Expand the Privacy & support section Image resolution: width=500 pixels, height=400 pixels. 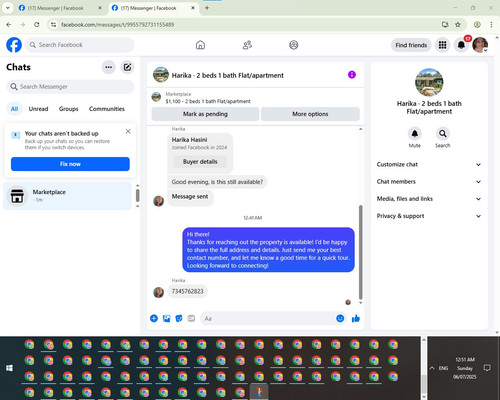[429, 216]
